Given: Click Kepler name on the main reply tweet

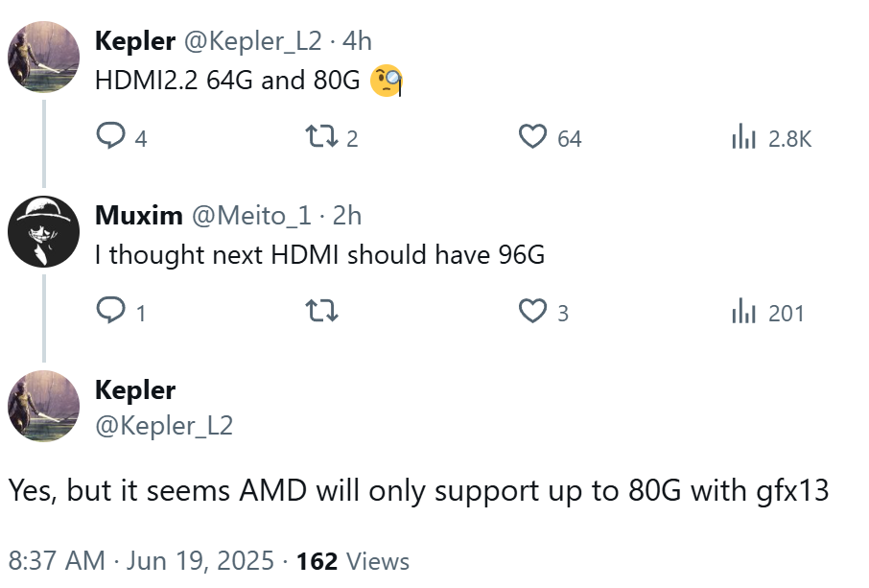Looking at the screenshot, I should 135,390.
